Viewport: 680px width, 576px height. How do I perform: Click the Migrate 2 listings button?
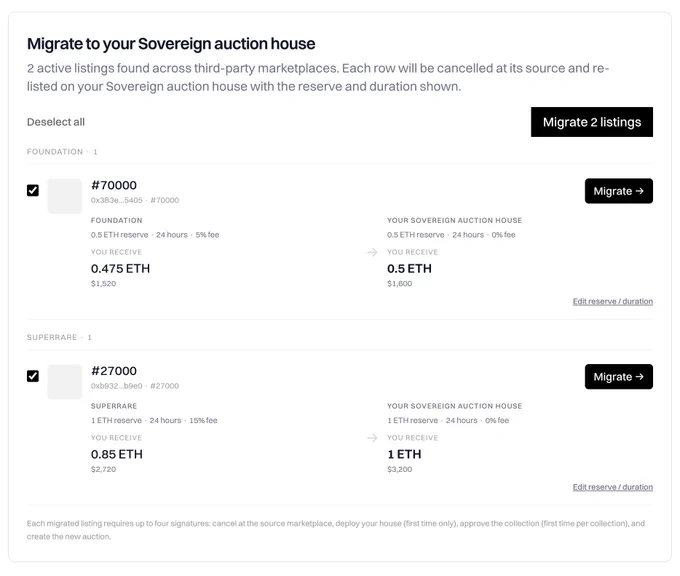[x=592, y=122]
